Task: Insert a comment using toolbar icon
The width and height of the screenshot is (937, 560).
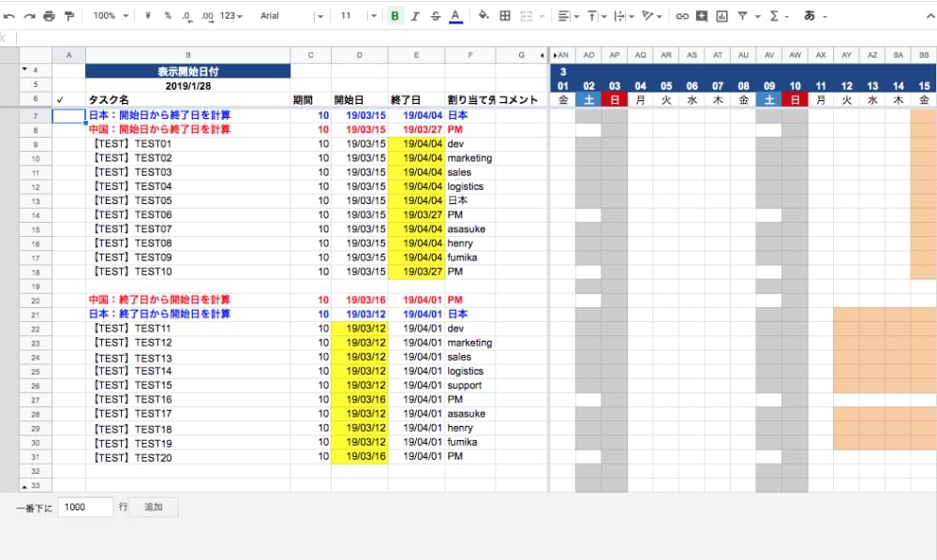Action: tap(702, 16)
